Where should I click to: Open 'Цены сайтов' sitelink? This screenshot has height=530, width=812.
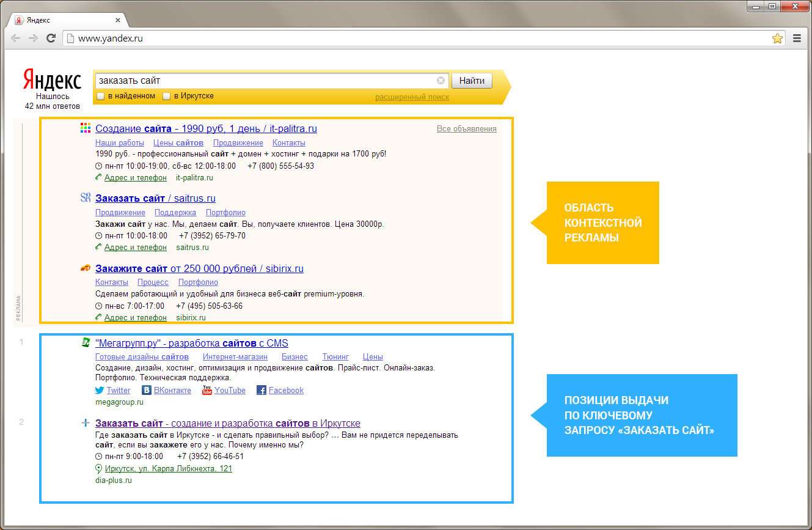(x=178, y=143)
